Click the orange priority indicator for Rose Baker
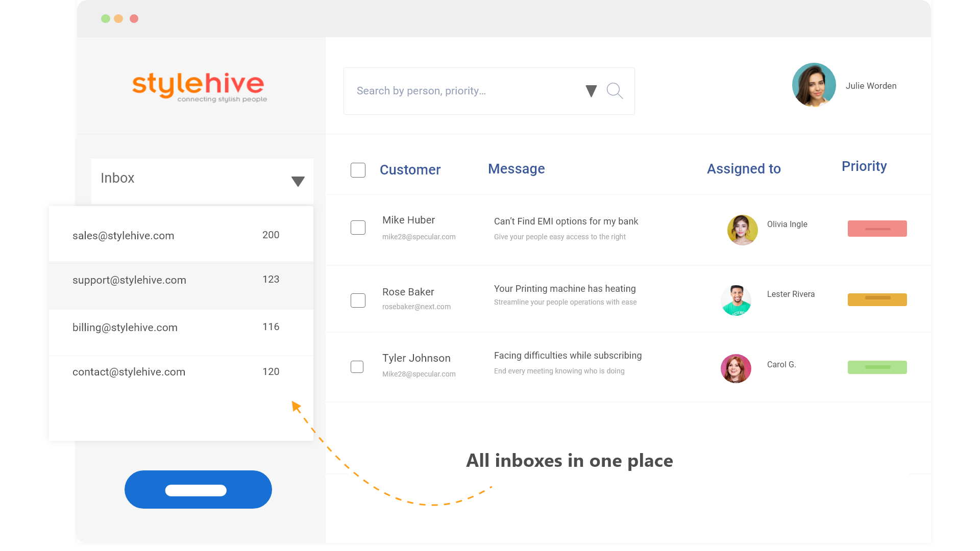 tap(877, 297)
